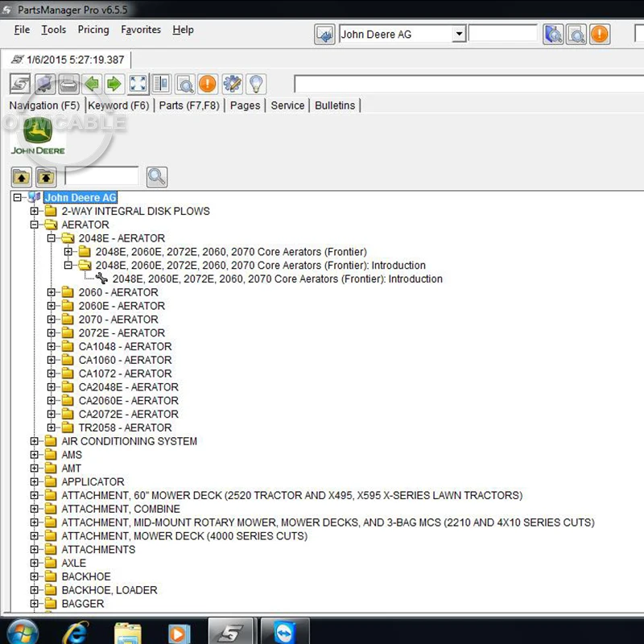This screenshot has height=644, width=644.
Task: Click the John Deere logo
Action: 38,137
